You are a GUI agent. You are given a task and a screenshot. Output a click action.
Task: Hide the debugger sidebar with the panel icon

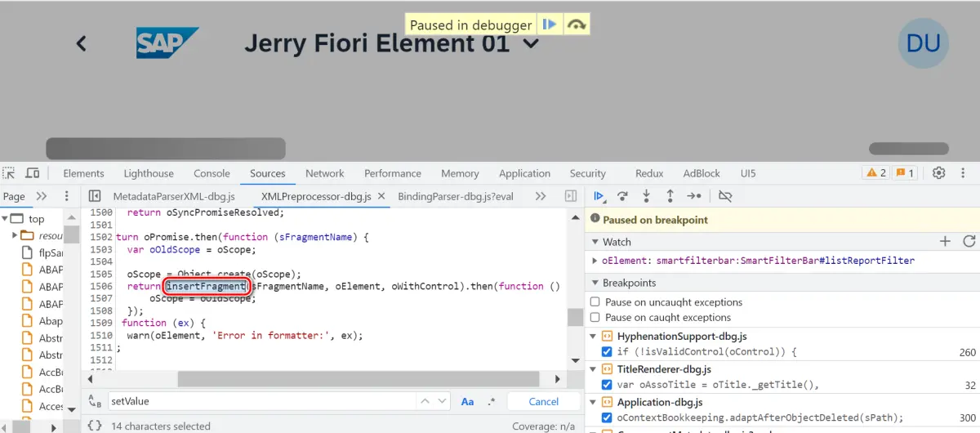[571, 196]
